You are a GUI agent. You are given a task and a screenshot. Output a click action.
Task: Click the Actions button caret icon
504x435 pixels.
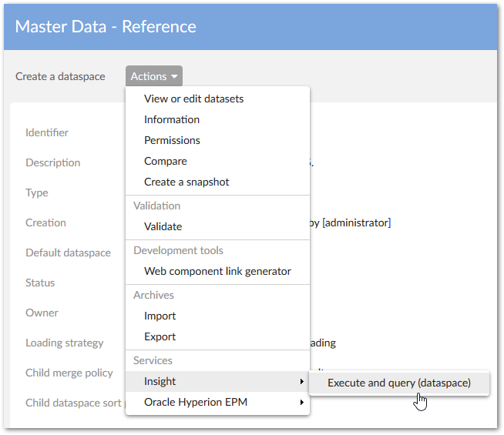point(175,77)
